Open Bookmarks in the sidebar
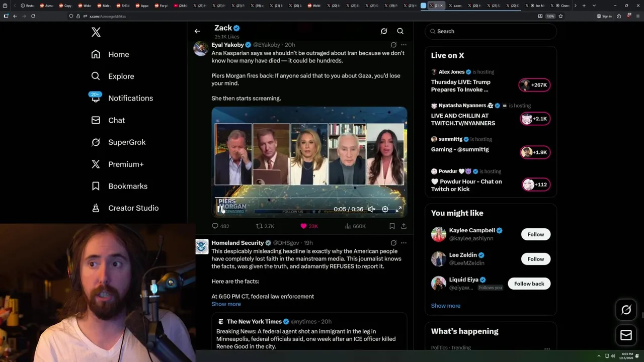Screen dimensions: 644x362 [x=119, y=186]
